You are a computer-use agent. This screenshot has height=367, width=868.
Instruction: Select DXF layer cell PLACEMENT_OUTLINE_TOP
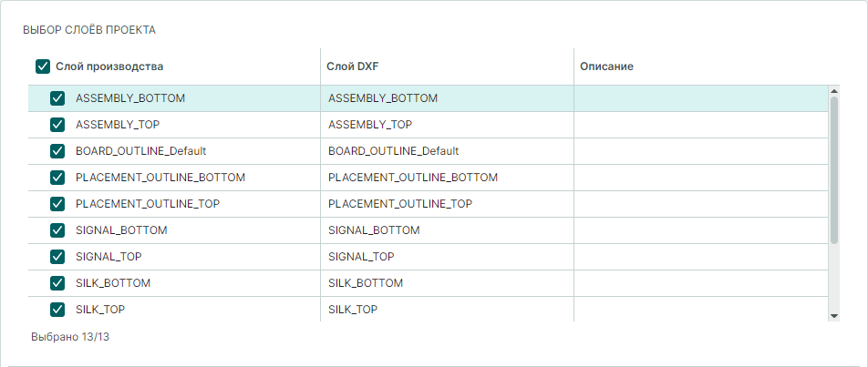click(400, 204)
